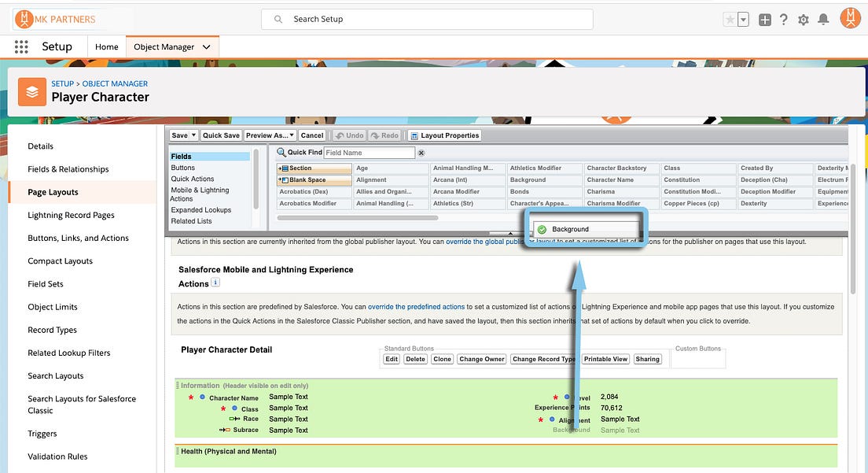Click the Layout Properties icon
Viewport: 868px width, 473px height.
(x=414, y=135)
